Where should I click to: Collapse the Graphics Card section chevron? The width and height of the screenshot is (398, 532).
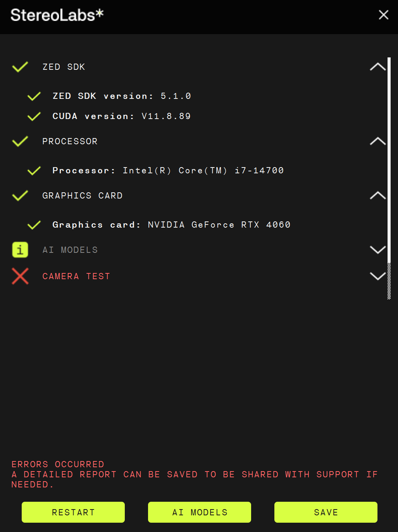tap(377, 195)
